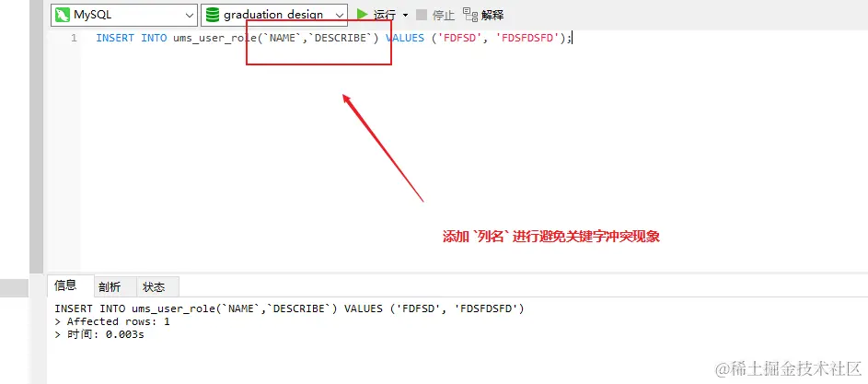868x384 pixels.
Task: Click the green database cylinder icon
Action: [x=212, y=15]
